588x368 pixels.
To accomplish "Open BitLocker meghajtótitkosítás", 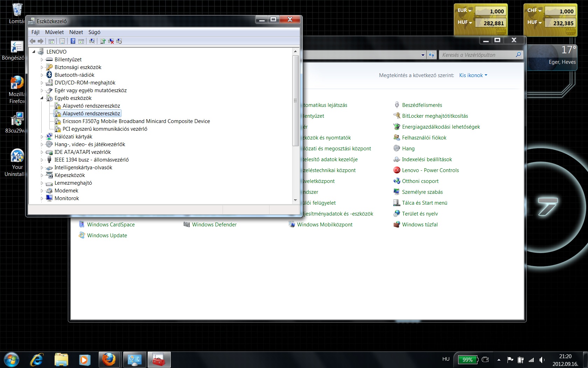I will tap(435, 116).
